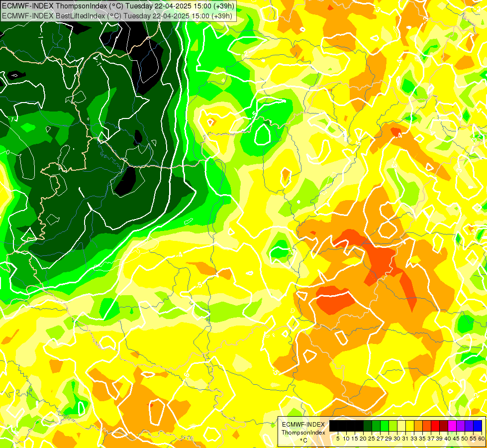Click the legend's ThompsonIndex label

[303, 433]
